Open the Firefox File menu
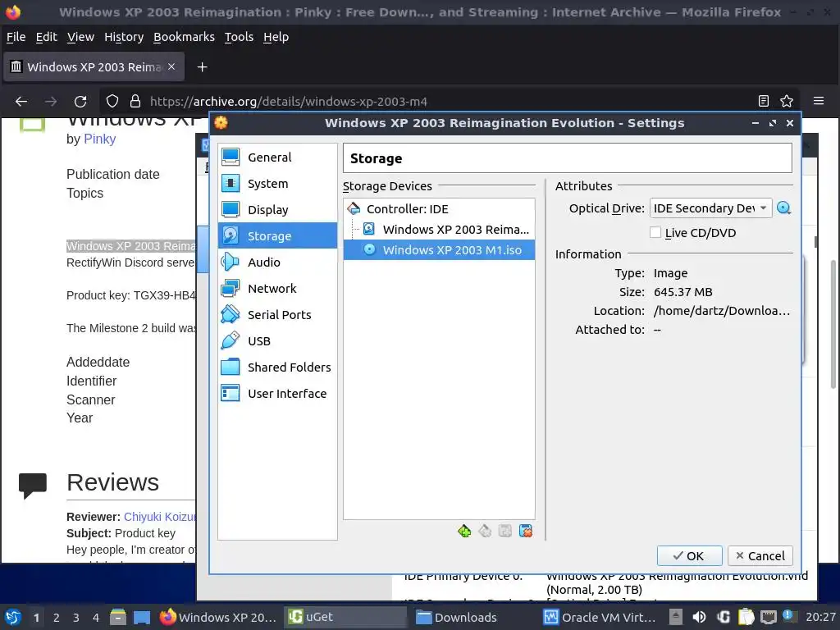 16,37
